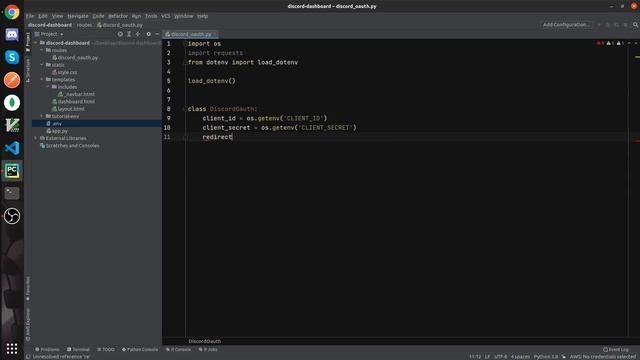Open Chrome from the Ubuntu dock
The height and width of the screenshot is (360, 640).
(x=12, y=12)
